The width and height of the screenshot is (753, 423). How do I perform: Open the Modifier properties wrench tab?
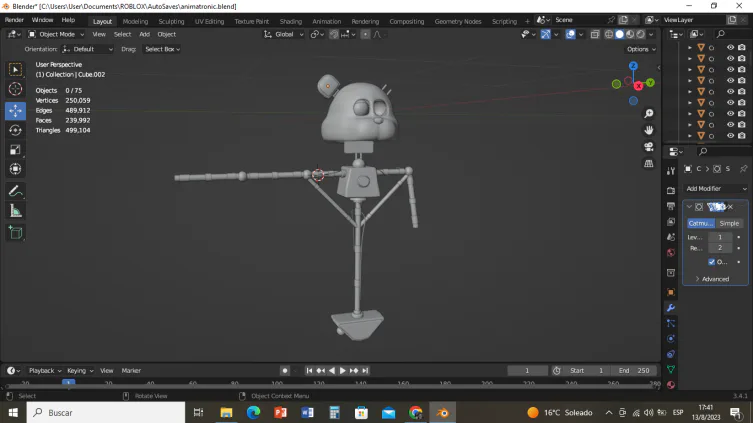pyautogui.click(x=671, y=308)
